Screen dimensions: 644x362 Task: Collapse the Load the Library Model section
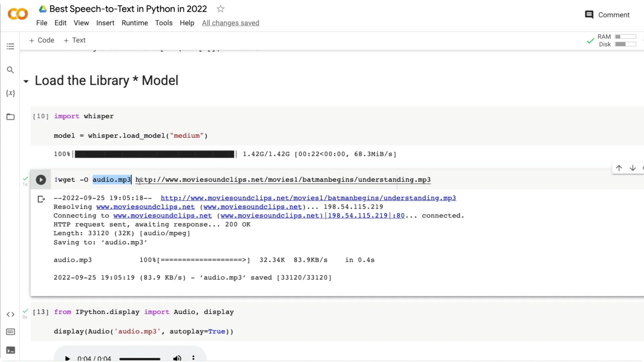click(26, 81)
